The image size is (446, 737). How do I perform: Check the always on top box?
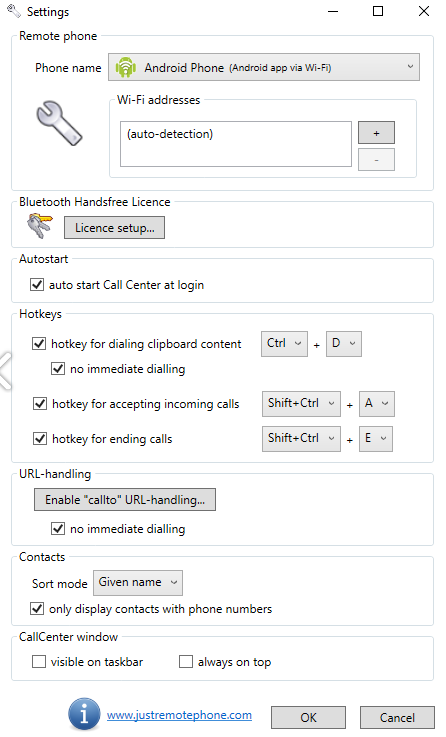click(186, 661)
